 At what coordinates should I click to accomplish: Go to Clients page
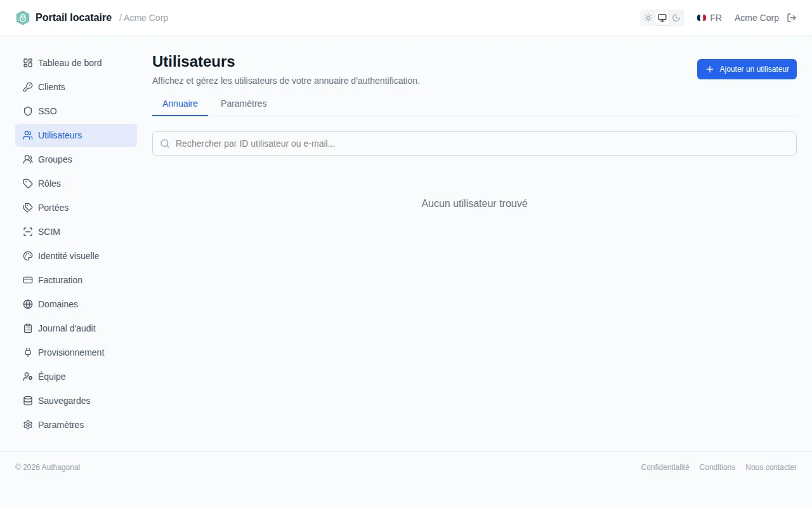click(x=76, y=87)
